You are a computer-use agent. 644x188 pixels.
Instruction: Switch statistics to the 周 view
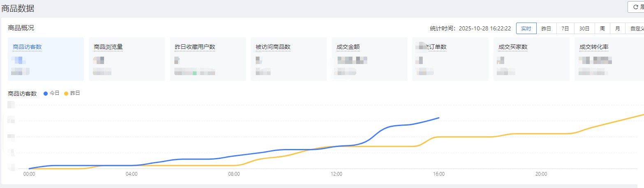pyautogui.click(x=602, y=28)
